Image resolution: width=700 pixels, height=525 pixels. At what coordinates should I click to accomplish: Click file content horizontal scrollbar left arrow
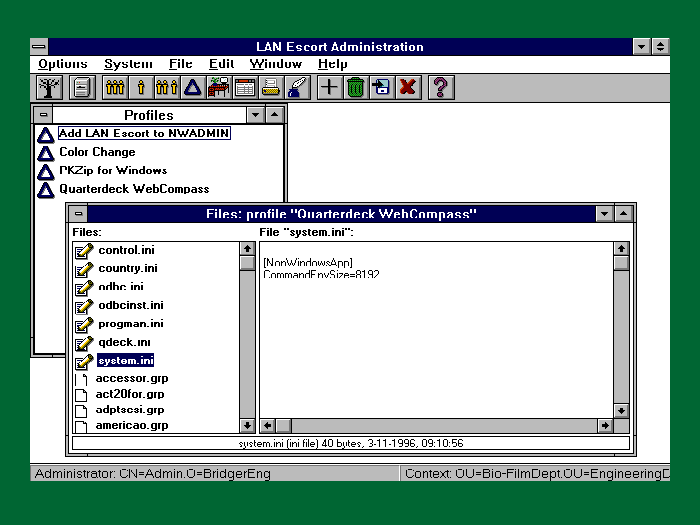[267, 425]
